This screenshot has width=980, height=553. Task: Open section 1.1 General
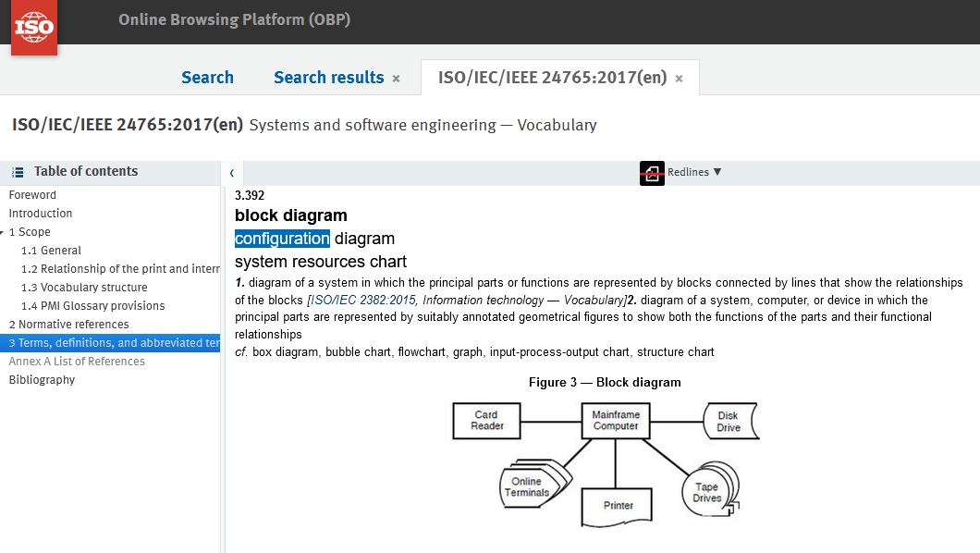coord(51,251)
